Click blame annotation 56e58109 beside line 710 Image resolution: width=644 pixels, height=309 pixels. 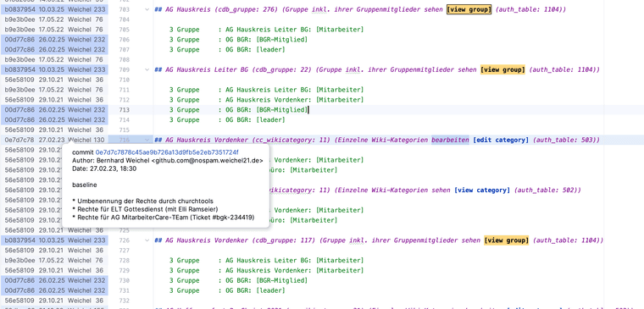tap(54, 80)
